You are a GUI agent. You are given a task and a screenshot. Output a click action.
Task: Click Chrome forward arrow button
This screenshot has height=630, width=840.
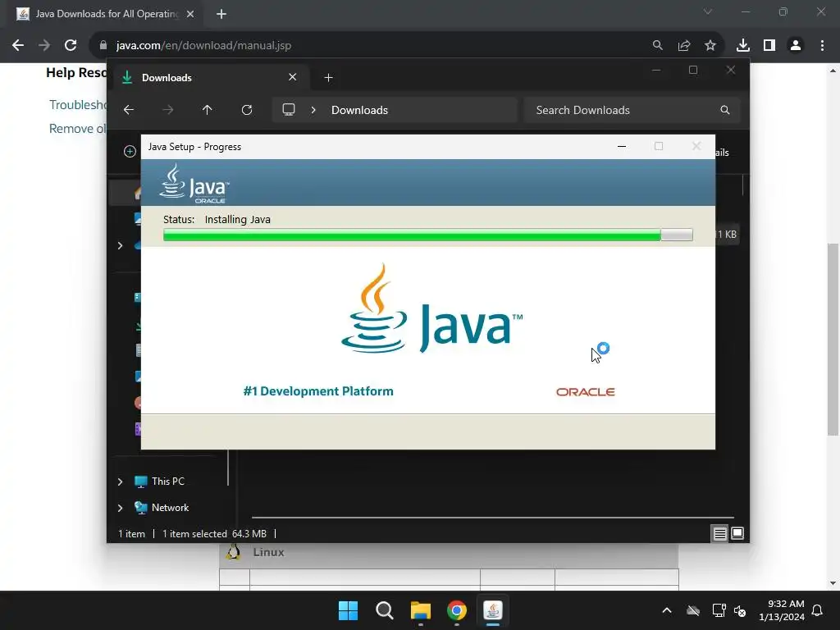44,46
